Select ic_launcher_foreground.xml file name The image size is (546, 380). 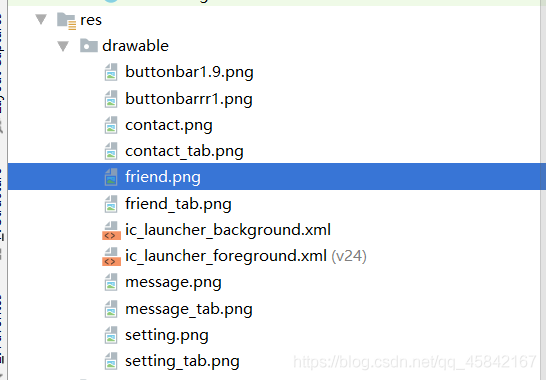226,256
